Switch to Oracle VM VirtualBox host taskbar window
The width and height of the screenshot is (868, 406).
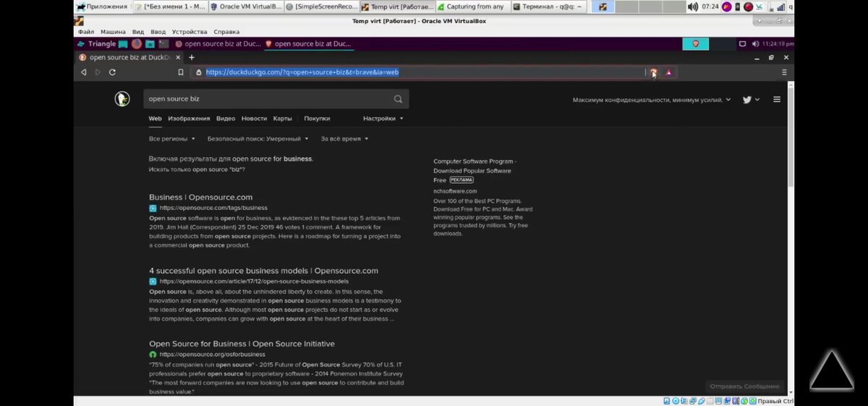[245, 7]
